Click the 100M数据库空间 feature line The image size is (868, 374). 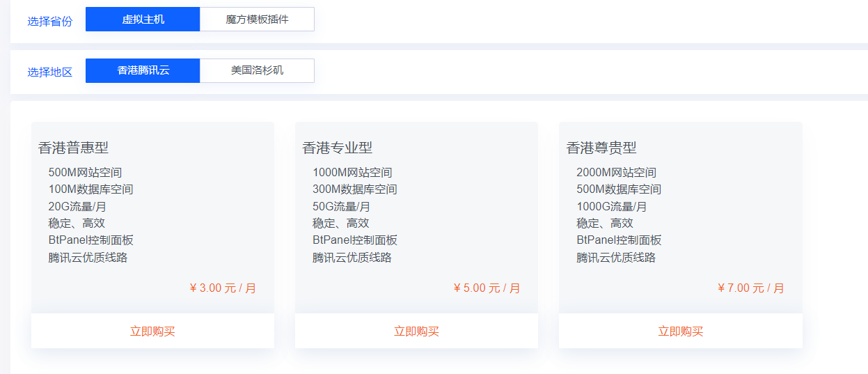[90, 189]
